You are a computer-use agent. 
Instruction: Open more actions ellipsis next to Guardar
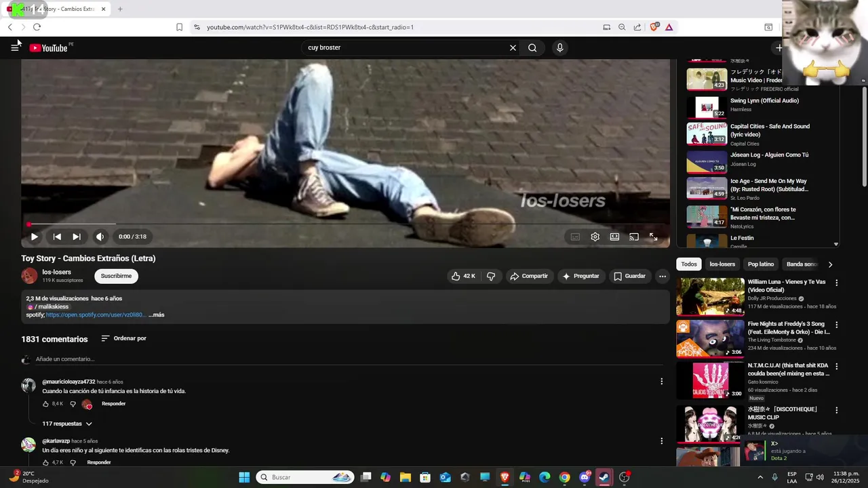(663, 276)
